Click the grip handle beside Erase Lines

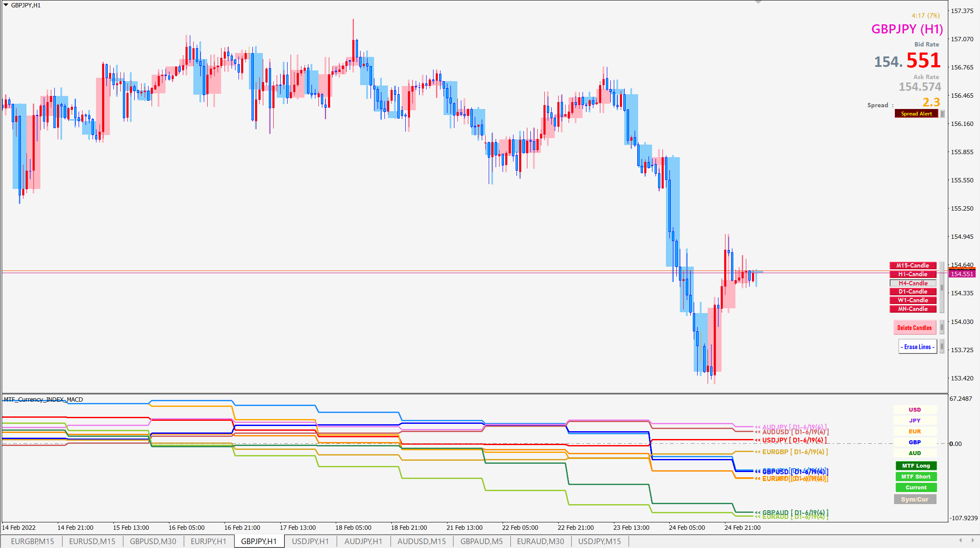click(942, 347)
